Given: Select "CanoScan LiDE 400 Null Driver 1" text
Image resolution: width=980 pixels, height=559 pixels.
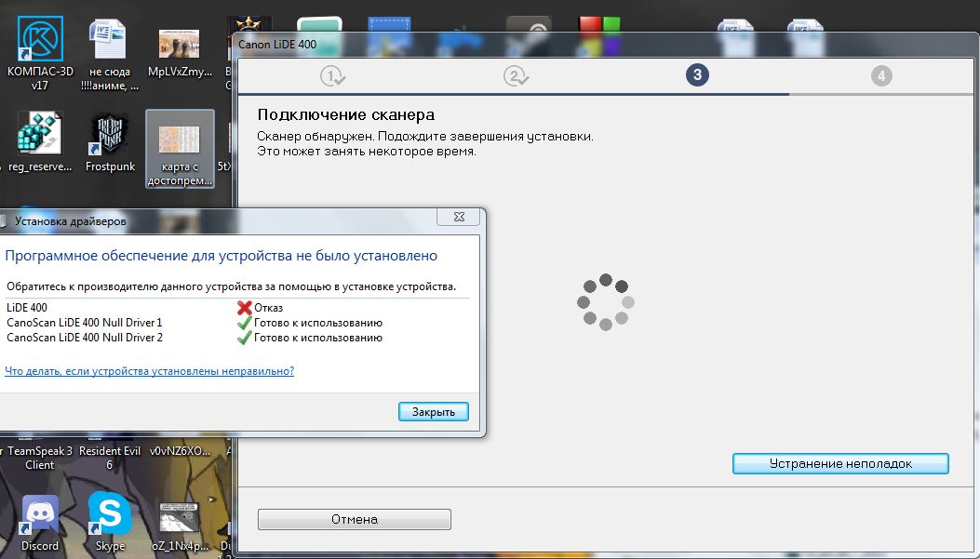Looking at the screenshot, I should pyautogui.click(x=85, y=322).
